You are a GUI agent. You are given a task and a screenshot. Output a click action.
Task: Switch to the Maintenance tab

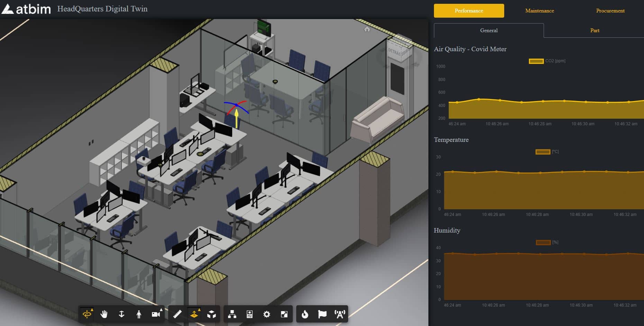539,11
